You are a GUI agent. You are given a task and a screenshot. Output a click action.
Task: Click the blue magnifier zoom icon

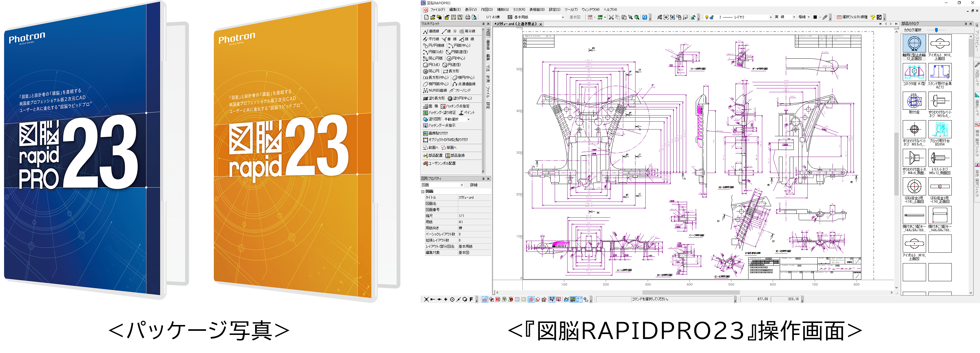(645, 17)
